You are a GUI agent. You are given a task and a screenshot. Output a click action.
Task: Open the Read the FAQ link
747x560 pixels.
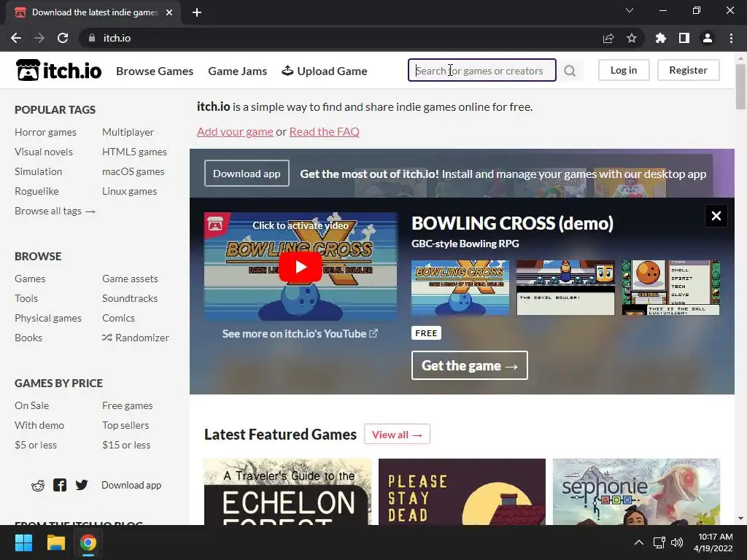click(x=325, y=131)
